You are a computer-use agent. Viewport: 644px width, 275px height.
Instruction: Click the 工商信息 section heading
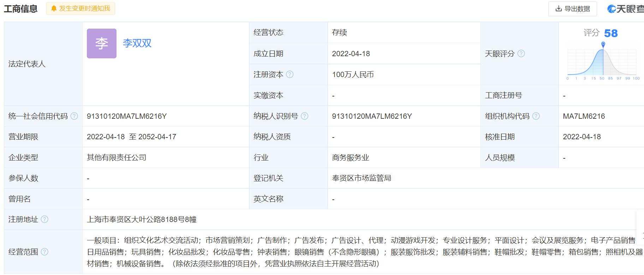pos(20,8)
